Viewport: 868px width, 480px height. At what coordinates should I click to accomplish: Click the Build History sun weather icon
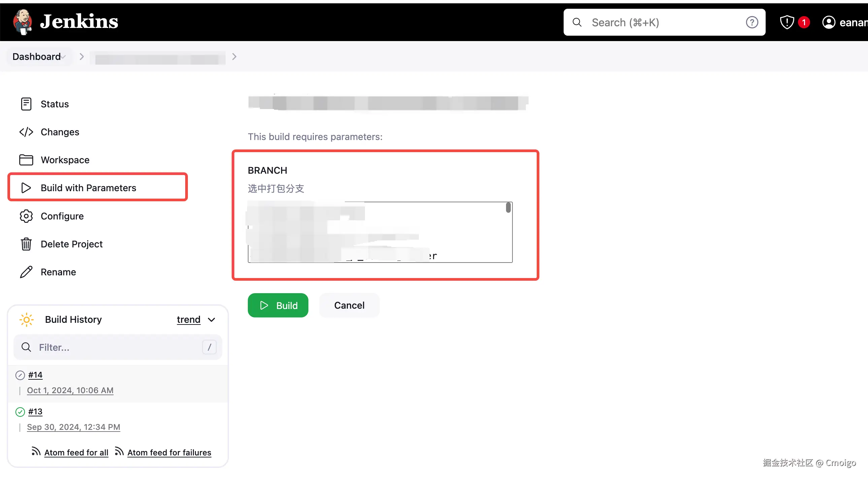(x=27, y=319)
